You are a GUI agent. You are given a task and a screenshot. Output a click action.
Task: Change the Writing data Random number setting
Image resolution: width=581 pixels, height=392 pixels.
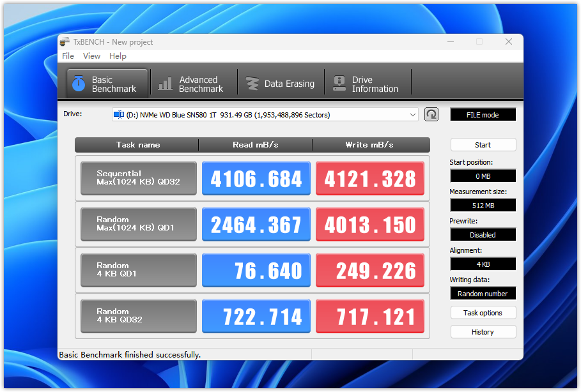(483, 294)
